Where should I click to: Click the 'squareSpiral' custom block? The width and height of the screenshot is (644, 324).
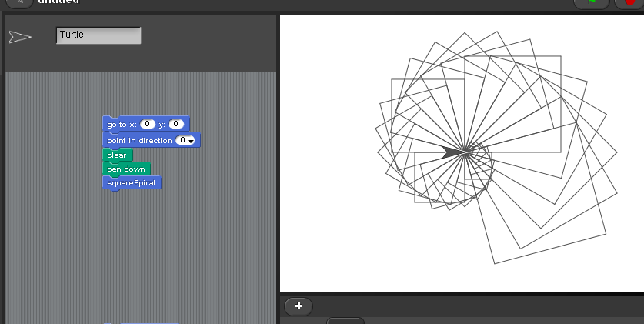coord(132,183)
